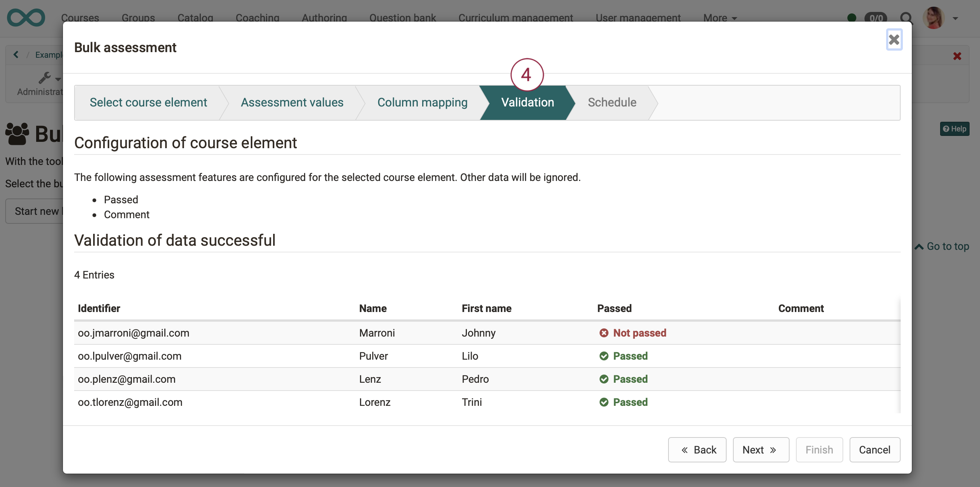
Task: Open global search via the magnifier icon
Action: [x=907, y=18]
